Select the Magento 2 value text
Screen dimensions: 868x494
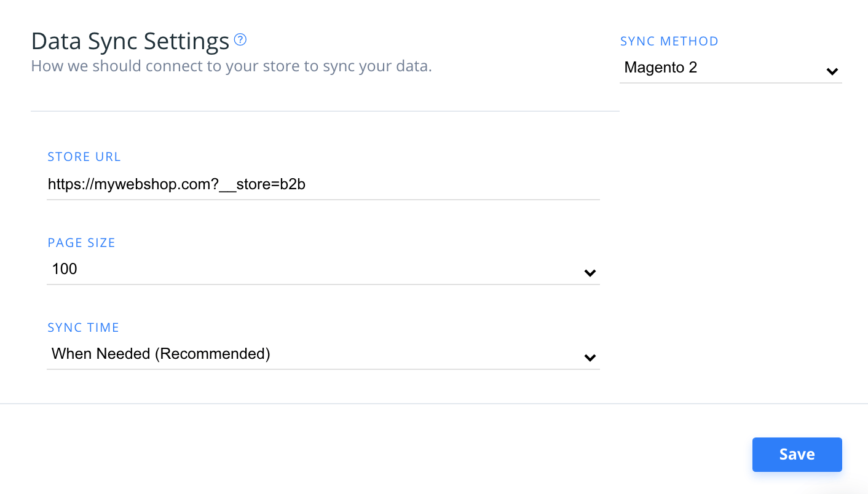[x=661, y=68]
